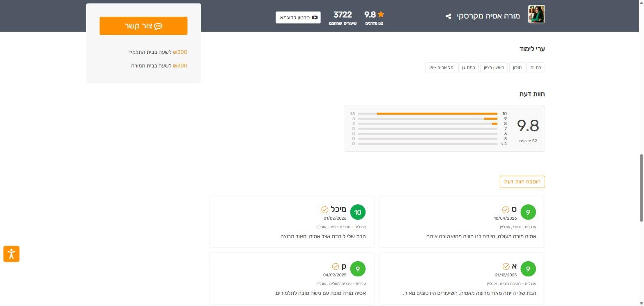Select the חולון city tag
The width and height of the screenshot is (644, 306).
click(x=517, y=67)
